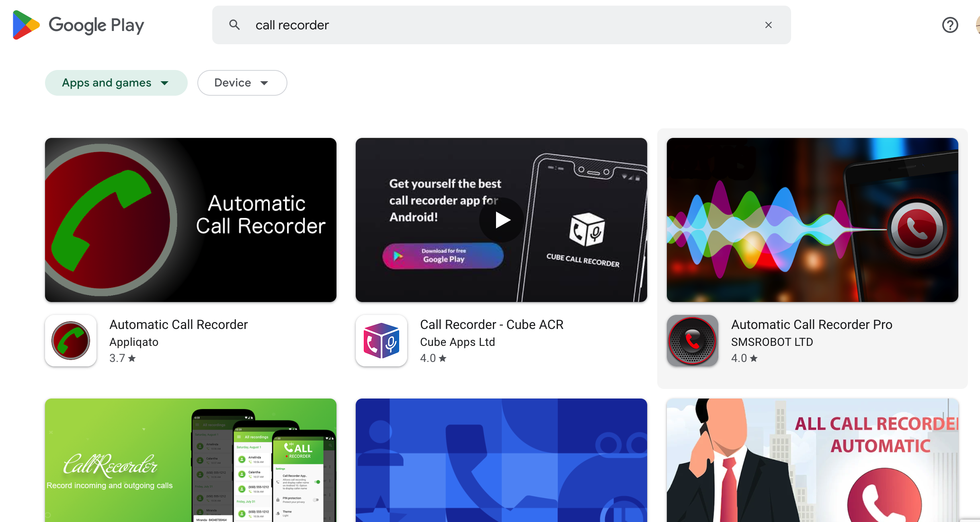
Task: Click the search magnifier icon
Action: click(x=235, y=25)
